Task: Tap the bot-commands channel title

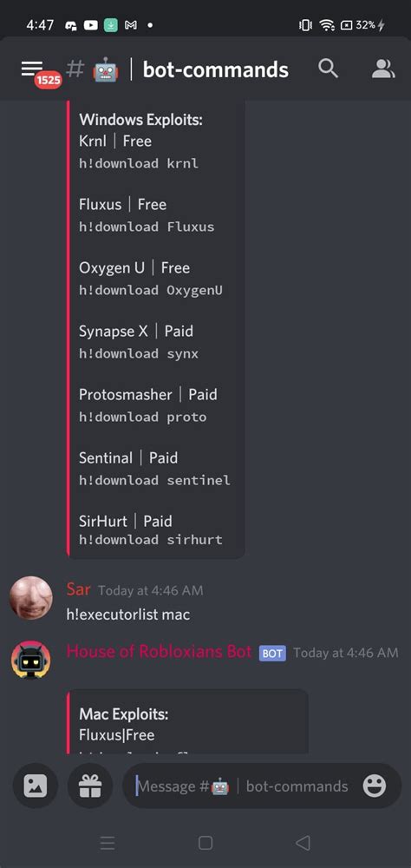Action: (216, 69)
